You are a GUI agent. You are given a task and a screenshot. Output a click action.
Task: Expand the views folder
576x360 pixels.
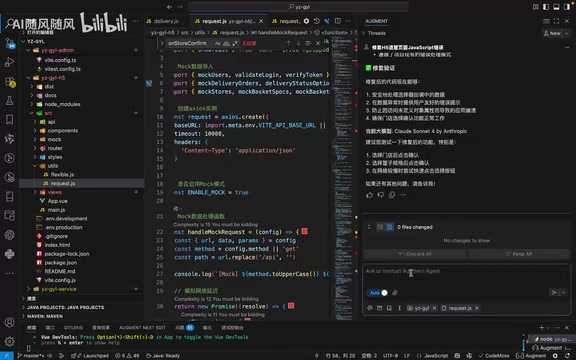pos(35,192)
